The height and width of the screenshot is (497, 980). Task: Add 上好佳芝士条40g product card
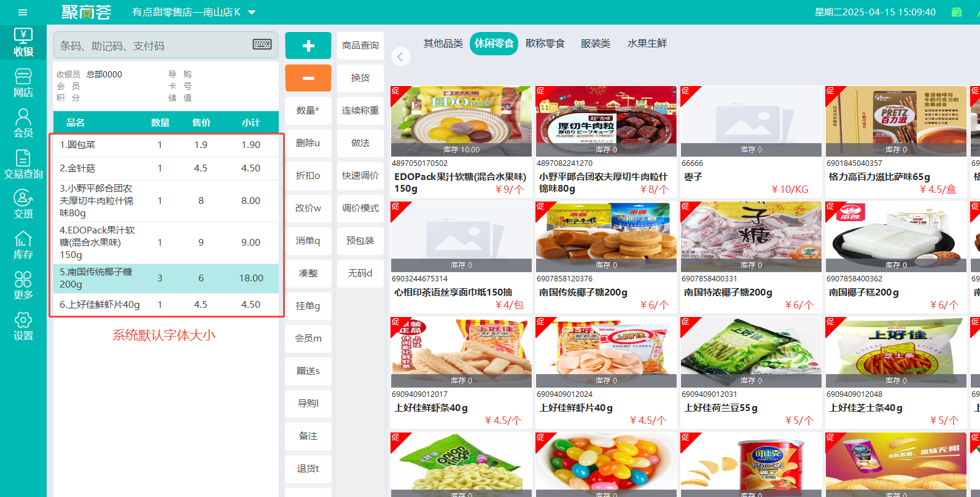(896, 372)
